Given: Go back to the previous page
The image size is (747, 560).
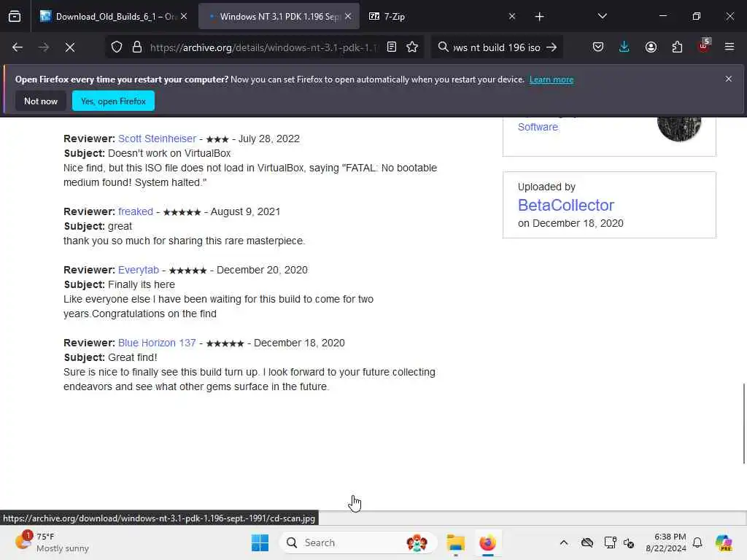Looking at the screenshot, I should [18, 47].
